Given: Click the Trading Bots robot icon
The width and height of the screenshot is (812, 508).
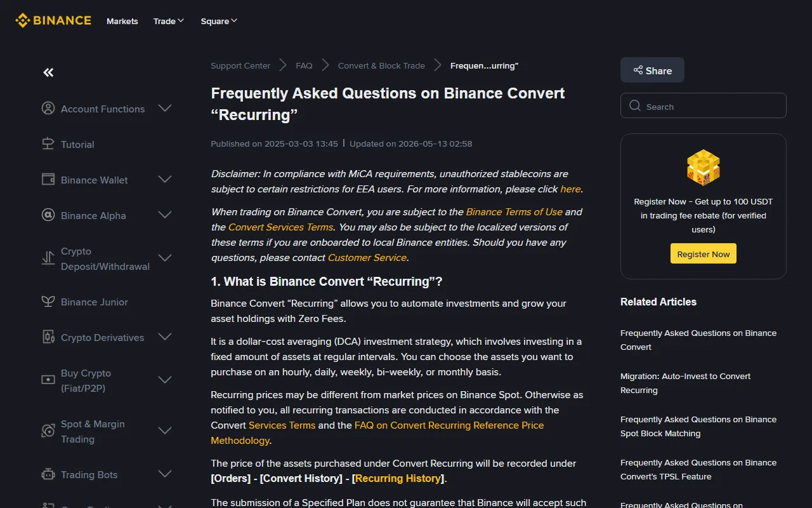Looking at the screenshot, I should tap(48, 474).
